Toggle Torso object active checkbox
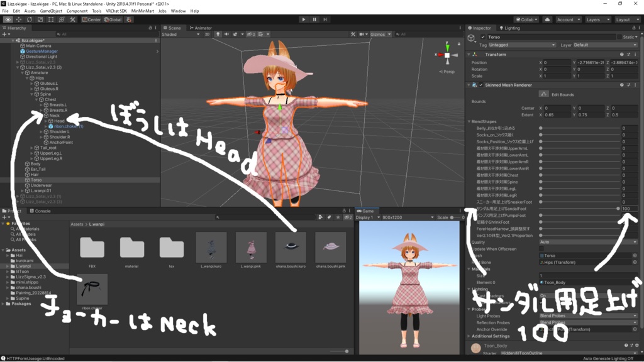The image size is (644, 362). point(483,37)
